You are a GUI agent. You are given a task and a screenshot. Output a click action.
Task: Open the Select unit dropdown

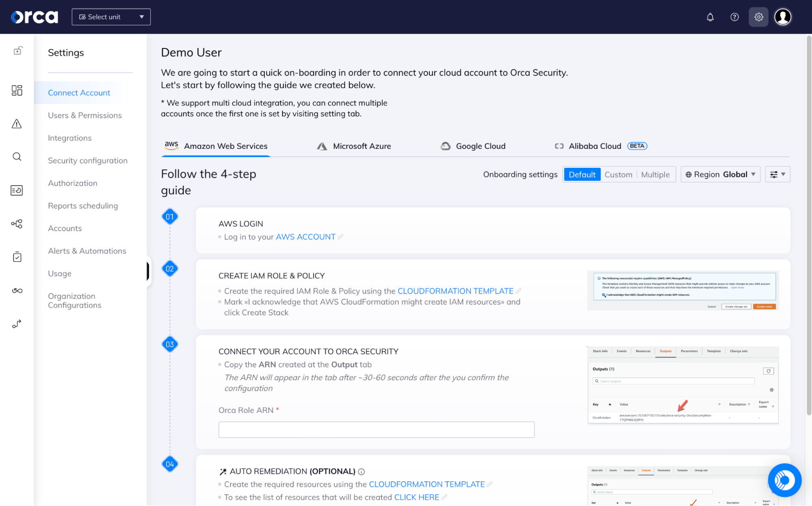[111, 17]
